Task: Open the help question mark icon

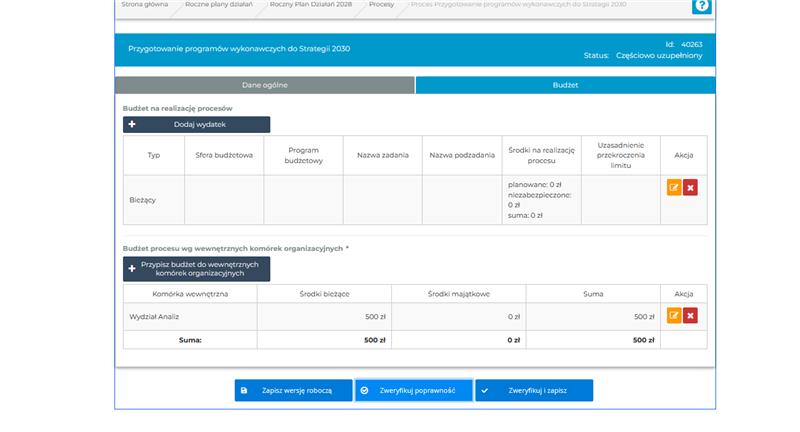Action: click(x=702, y=6)
